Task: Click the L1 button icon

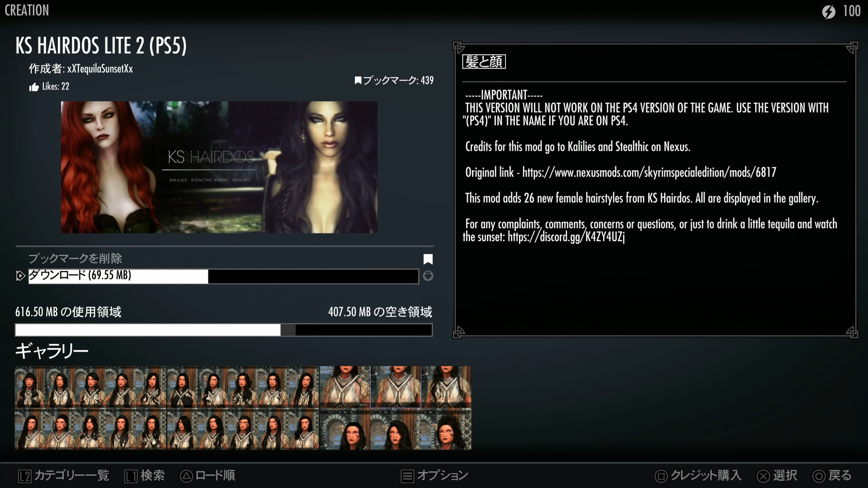Action: pyautogui.click(x=131, y=476)
